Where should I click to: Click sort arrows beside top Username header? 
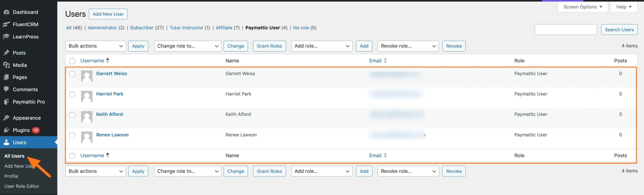pos(108,60)
